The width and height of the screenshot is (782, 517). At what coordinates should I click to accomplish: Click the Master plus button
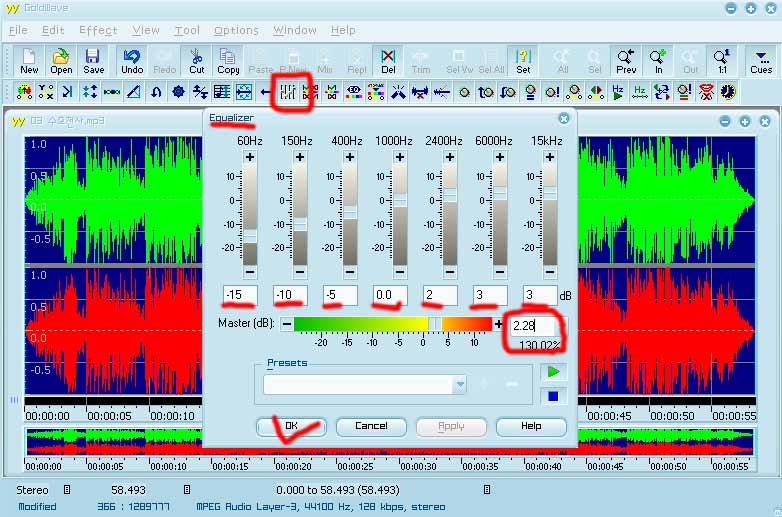(x=498, y=324)
